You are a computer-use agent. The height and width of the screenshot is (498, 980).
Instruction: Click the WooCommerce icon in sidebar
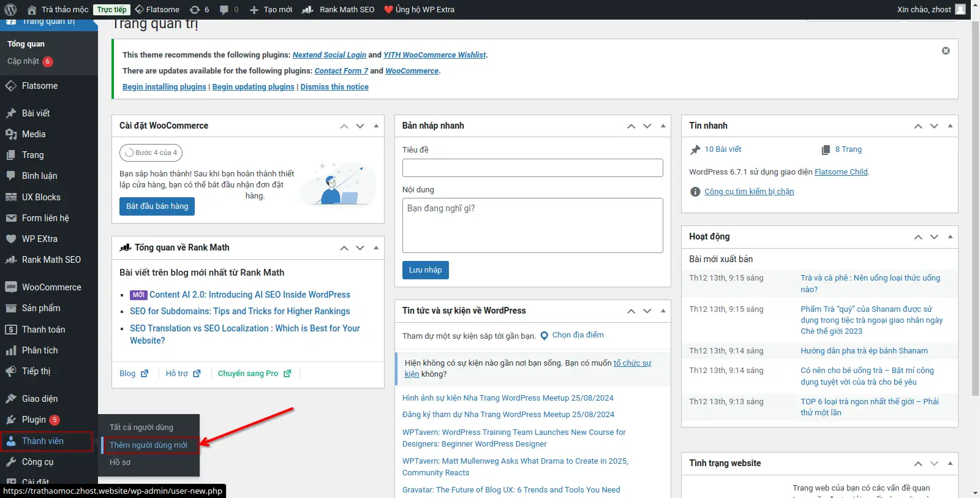[11, 287]
